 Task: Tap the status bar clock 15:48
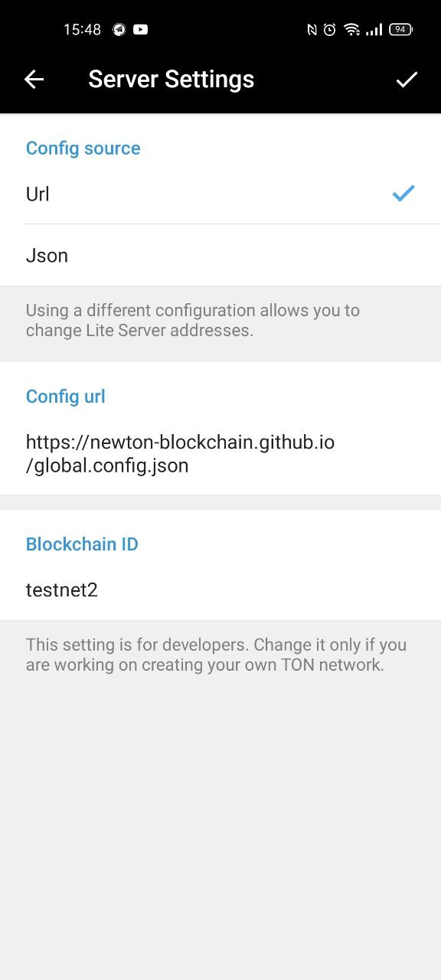tap(82, 30)
